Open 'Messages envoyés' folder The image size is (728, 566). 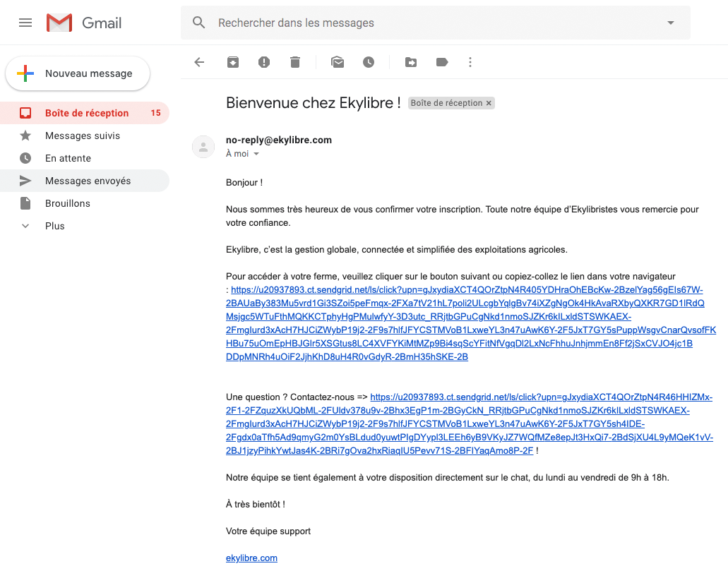click(x=85, y=181)
